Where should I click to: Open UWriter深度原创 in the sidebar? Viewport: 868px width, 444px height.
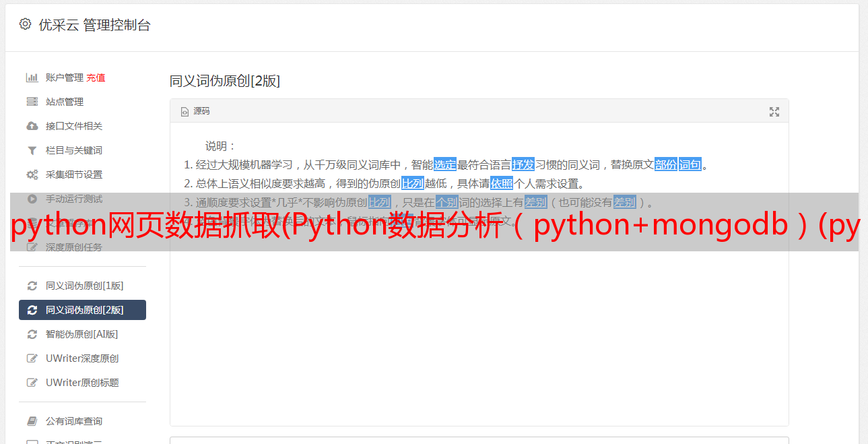click(82, 358)
